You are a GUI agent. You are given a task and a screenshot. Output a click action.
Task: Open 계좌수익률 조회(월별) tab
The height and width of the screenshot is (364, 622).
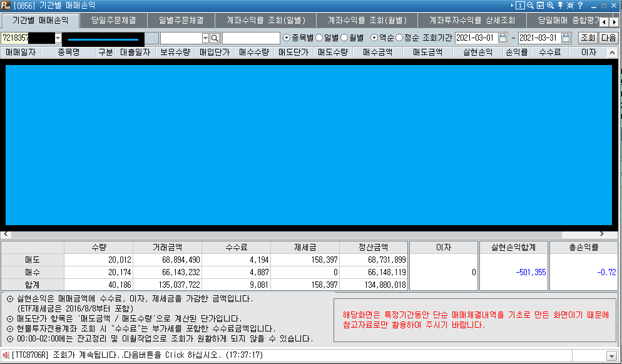(367, 21)
